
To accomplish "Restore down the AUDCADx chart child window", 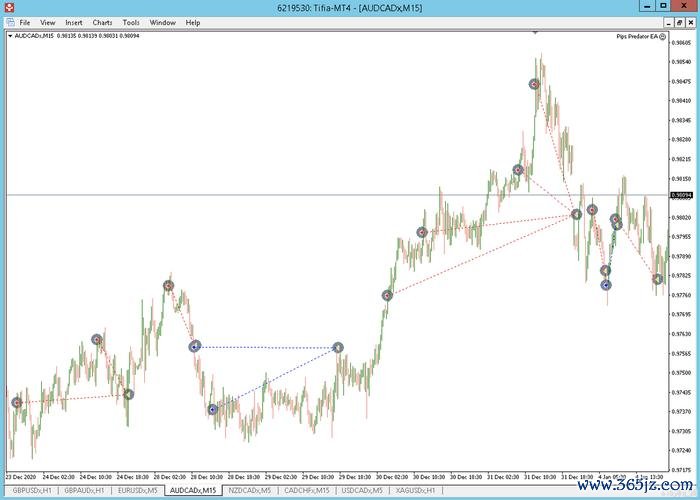I will point(679,23).
